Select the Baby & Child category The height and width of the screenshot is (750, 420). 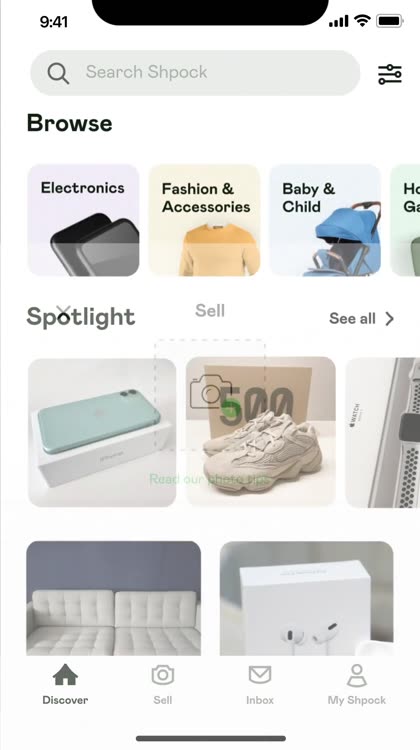pos(325,220)
